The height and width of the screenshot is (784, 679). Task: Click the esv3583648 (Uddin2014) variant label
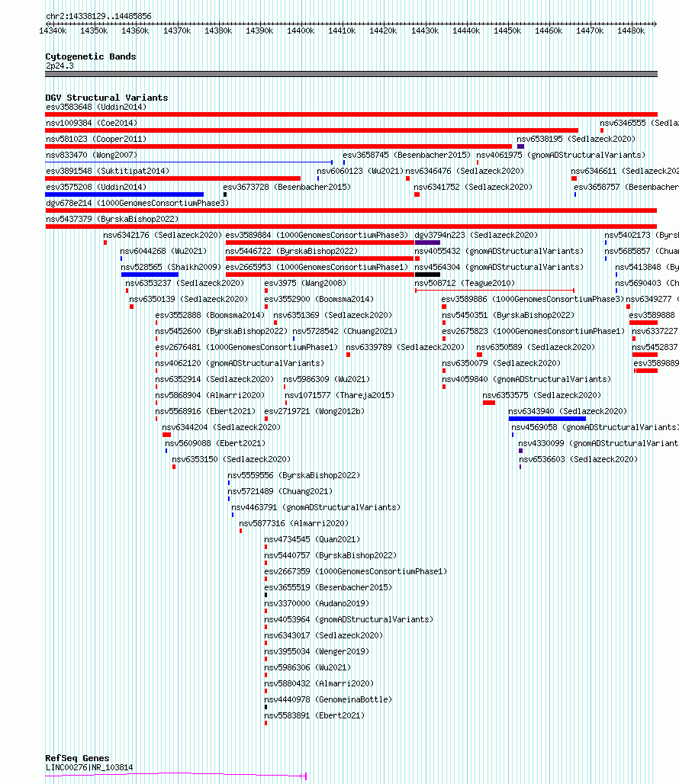[x=96, y=107]
